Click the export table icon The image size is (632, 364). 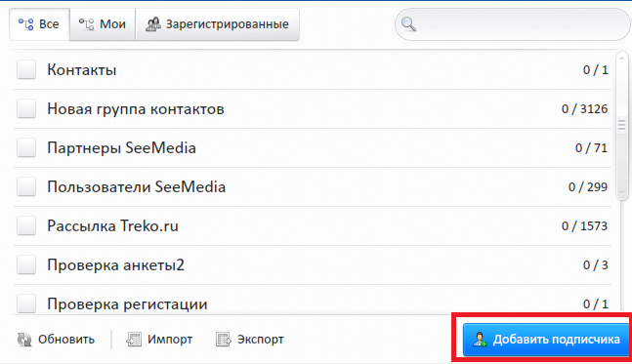[x=224, y=340]
